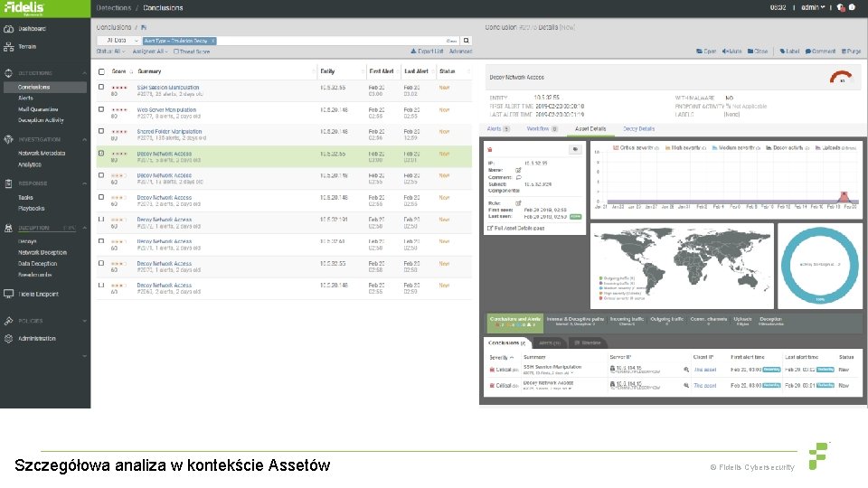Open the Administration gear icon
Viewport: 868px width, 488px height.
8,339
